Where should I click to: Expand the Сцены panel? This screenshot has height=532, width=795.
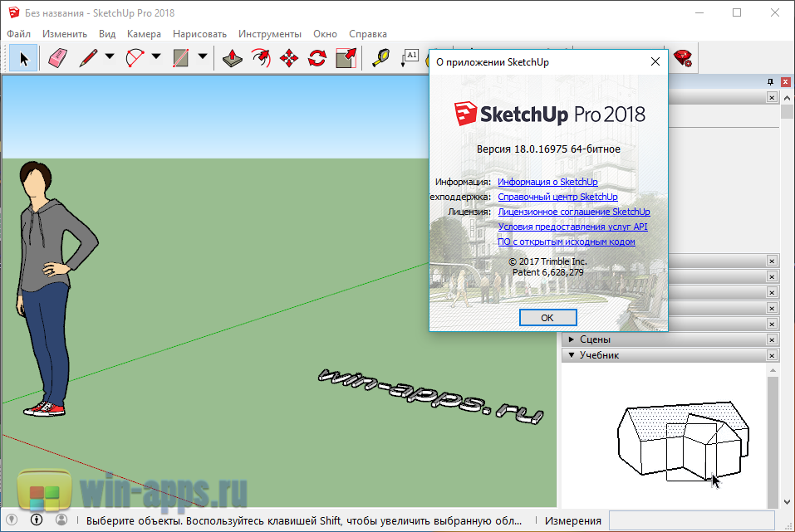point(572,339)
